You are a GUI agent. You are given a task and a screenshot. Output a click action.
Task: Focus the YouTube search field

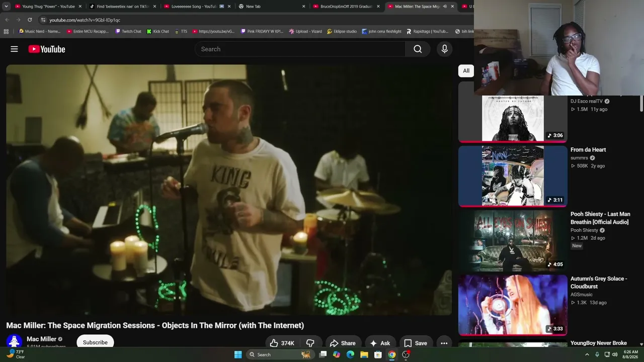[x=300, y=49]
